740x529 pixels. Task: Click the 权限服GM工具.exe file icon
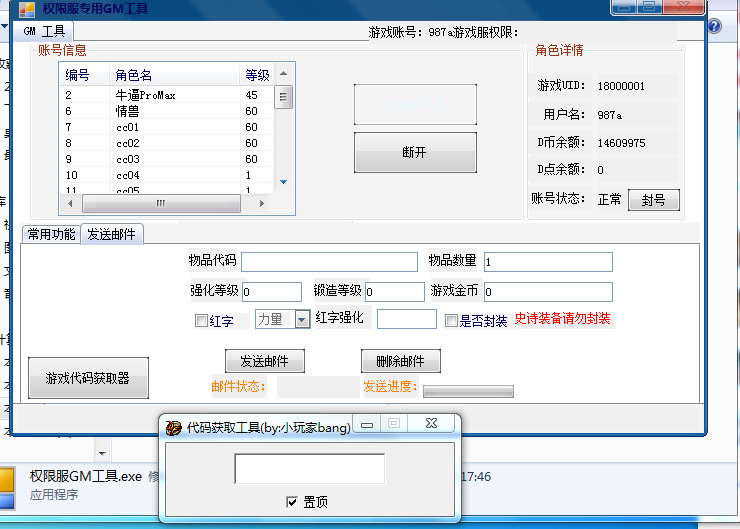tap(10, 482)
